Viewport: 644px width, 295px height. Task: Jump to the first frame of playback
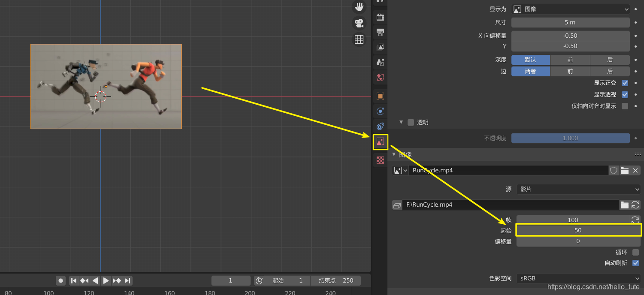click(x=74, y=280)
